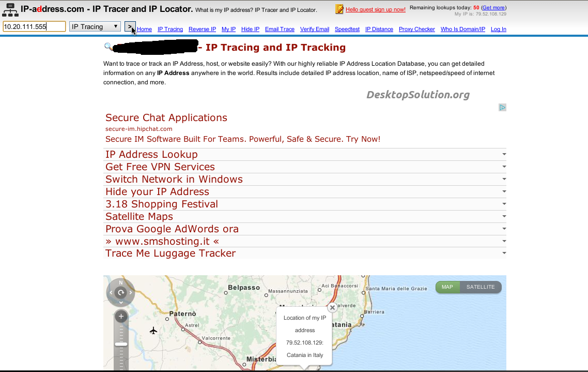
Task: Close the map location popup
Action: [x=332, y=307]
